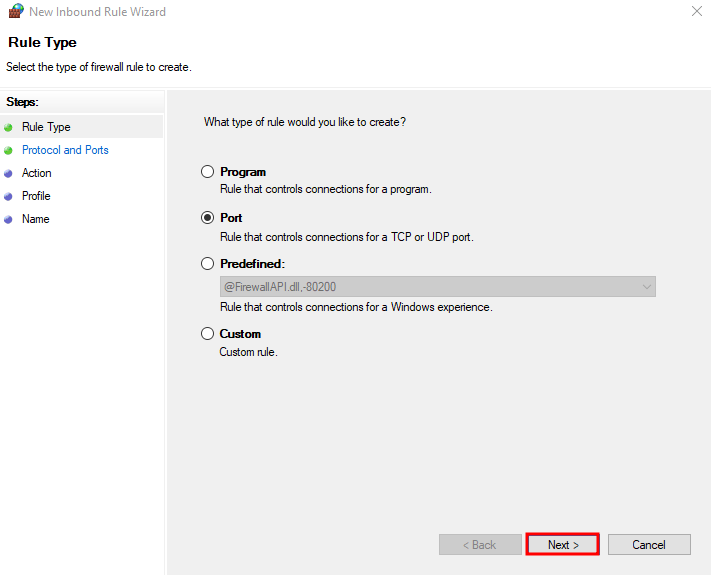This screenshot has height=575, width=711.
Task: Click the Cancel button
Action: tap(649, 545)
